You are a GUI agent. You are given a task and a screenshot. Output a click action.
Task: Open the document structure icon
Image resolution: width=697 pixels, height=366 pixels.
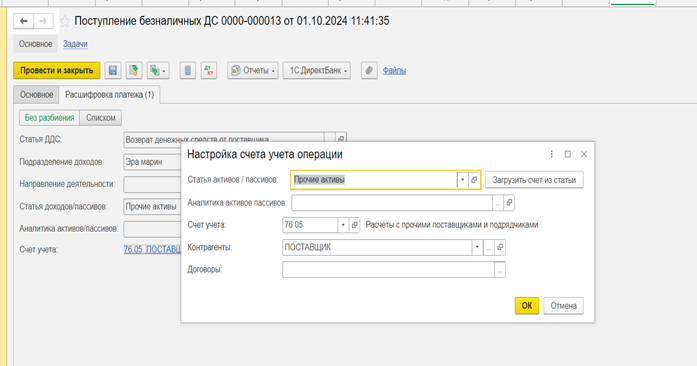point(188,70)
